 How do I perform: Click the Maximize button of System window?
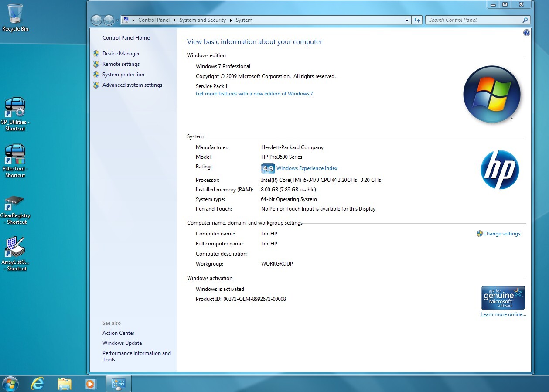(x=505, y=4)
